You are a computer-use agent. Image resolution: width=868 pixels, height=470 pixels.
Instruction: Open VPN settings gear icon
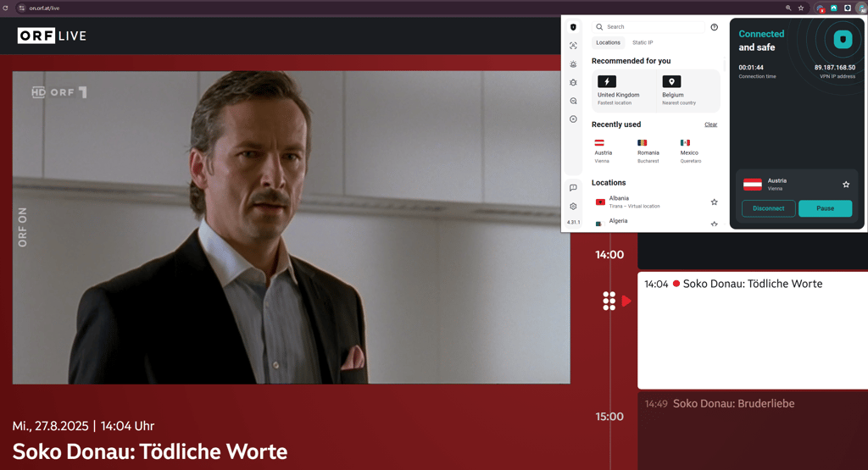pyautogui.click(x=573, y=207)
